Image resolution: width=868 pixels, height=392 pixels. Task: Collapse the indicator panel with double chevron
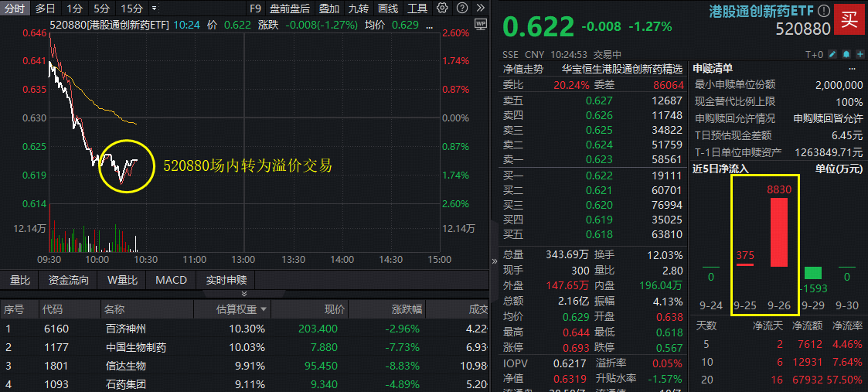[x=244, y=294]
